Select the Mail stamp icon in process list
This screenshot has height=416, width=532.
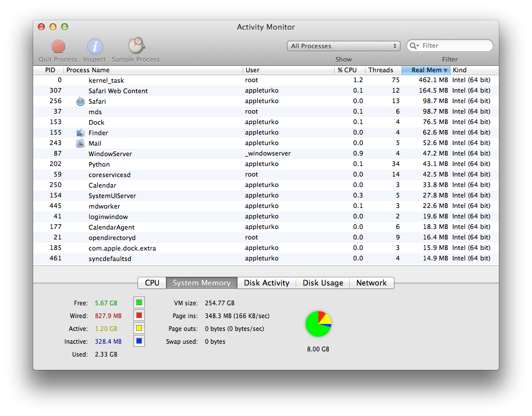click(x=80, y=143)
